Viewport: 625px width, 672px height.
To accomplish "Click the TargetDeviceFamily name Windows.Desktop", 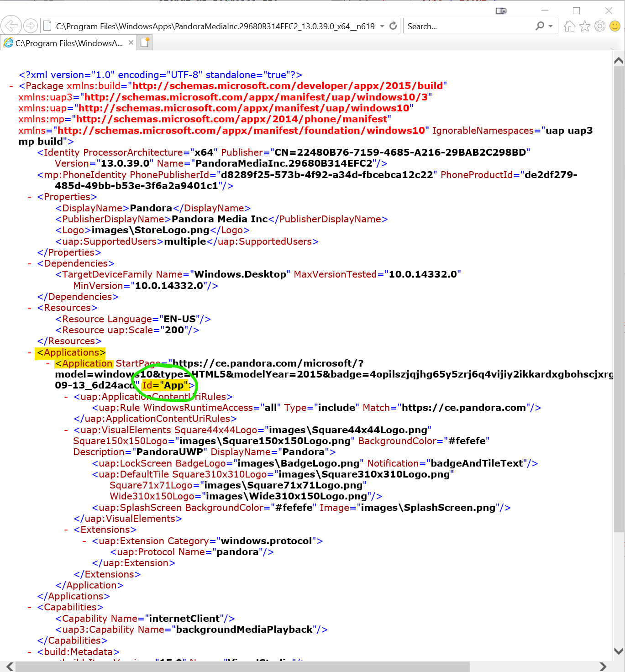I will (x=240, y=274).
